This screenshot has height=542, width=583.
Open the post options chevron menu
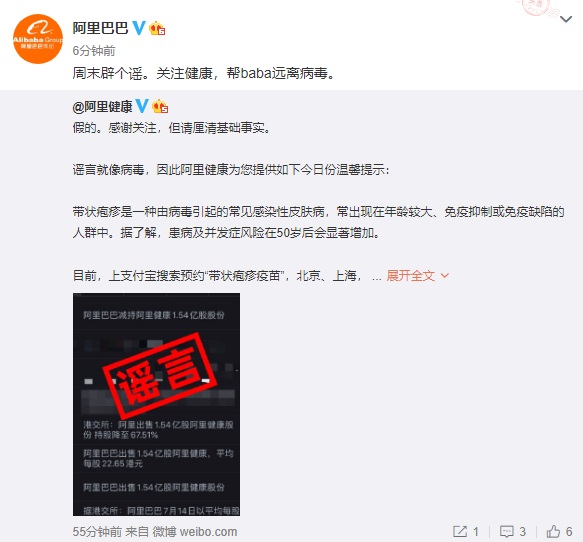566,19
